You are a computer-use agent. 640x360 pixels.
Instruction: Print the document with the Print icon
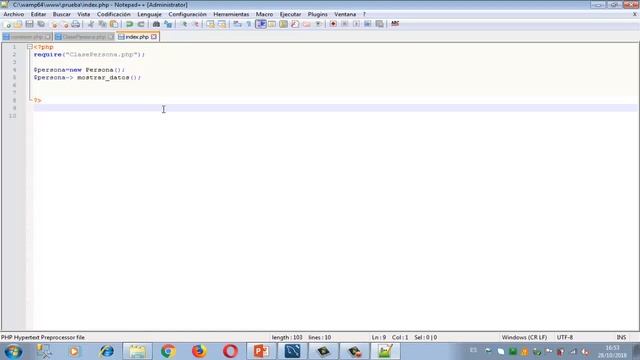pos(76,24)
